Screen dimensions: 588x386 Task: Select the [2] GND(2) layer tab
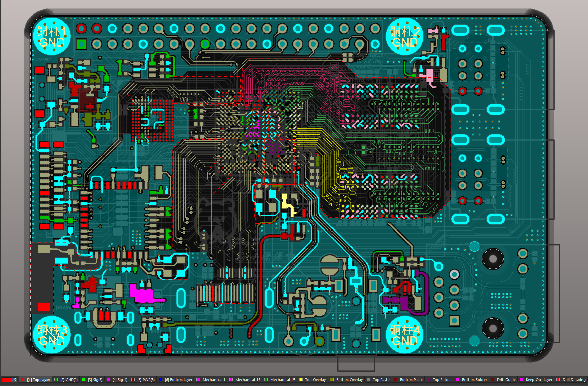click(x=69, y=380)
